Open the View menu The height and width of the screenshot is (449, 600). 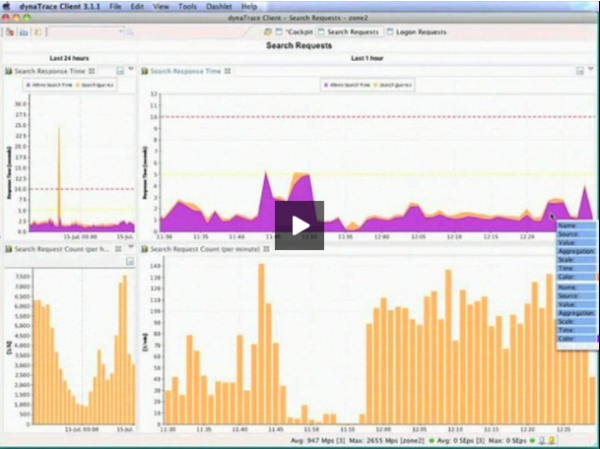(161, 7)
